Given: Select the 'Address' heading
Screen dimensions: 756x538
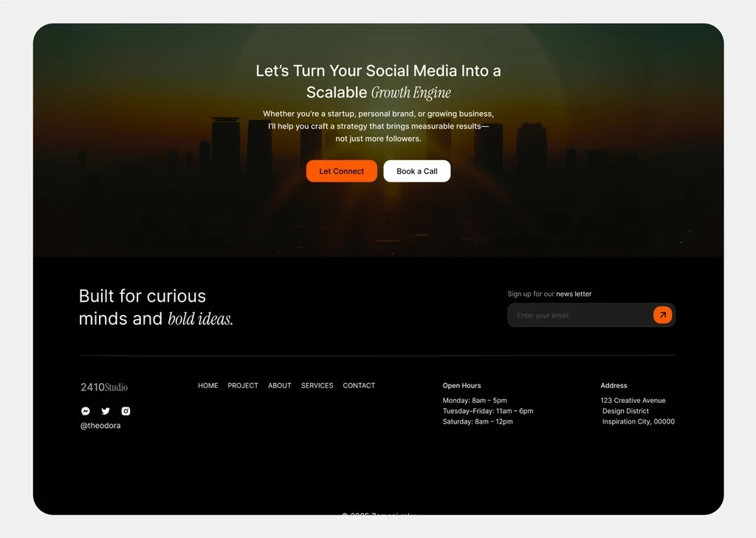Looking at the screenshot, I should pos(614,386).
